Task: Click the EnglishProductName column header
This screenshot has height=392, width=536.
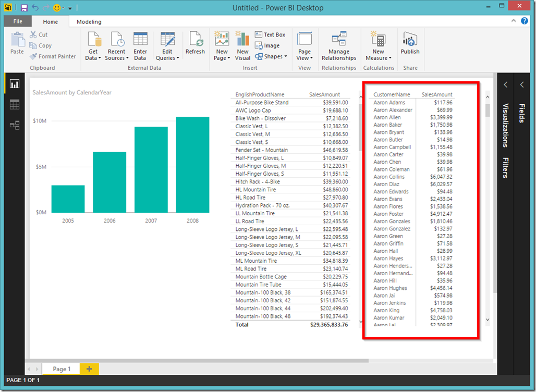Action: pos(260,95)
